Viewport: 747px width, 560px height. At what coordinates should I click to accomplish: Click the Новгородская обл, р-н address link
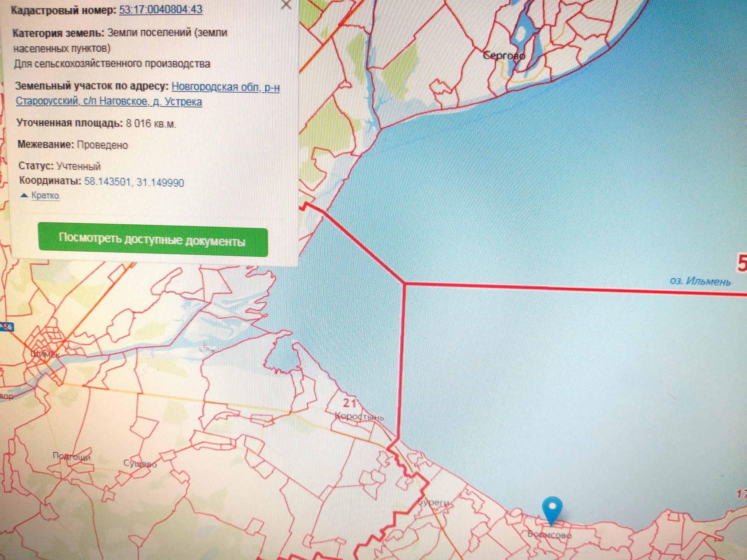pos(225,87)
